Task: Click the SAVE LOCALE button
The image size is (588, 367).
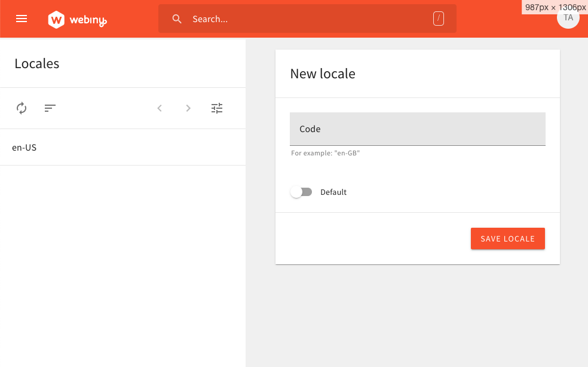Action: (507, 238)
